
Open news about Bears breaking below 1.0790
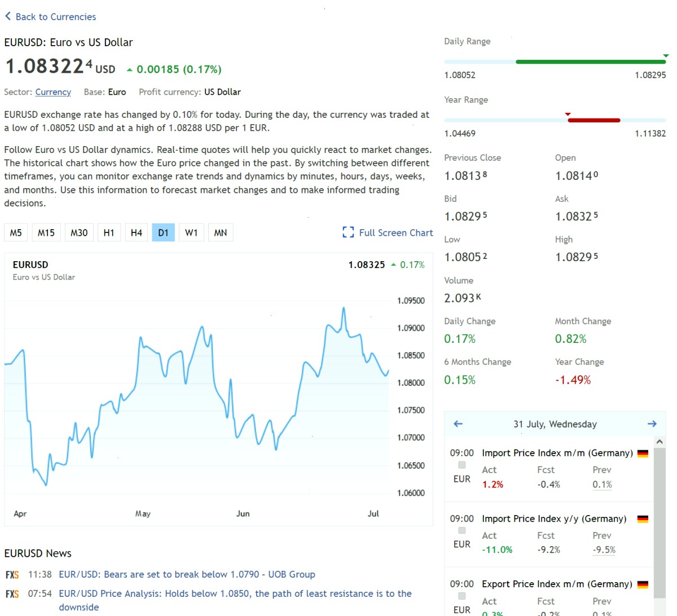[x=187, y=574]
